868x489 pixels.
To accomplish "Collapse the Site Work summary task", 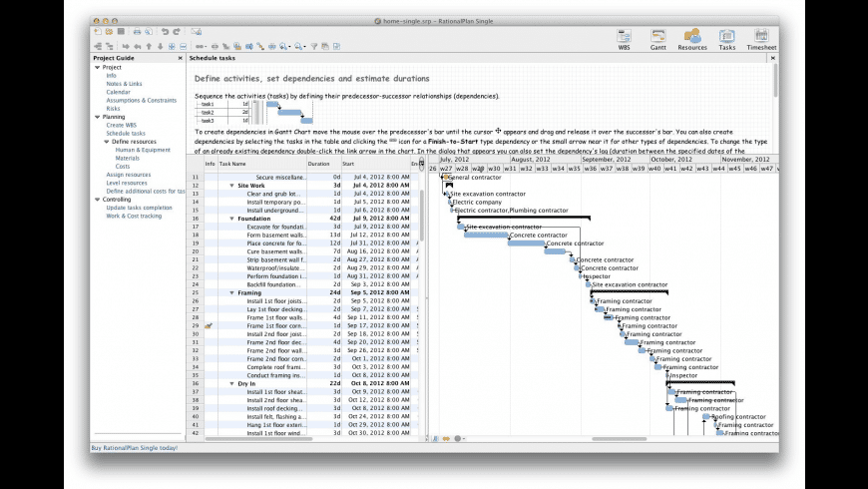I will 231,186.
